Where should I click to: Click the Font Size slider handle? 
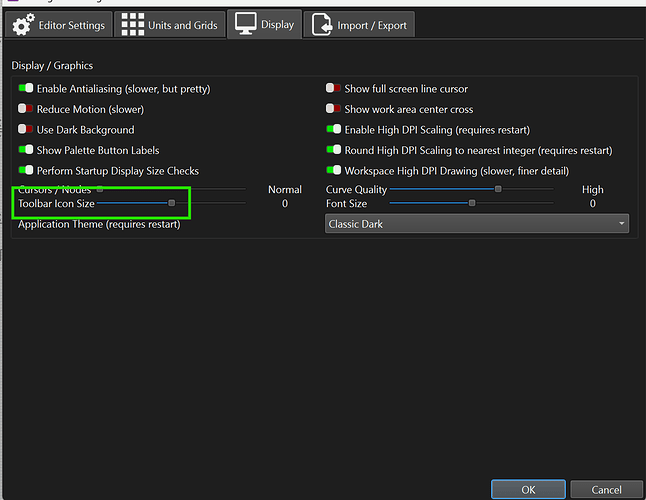coord(472,203)
